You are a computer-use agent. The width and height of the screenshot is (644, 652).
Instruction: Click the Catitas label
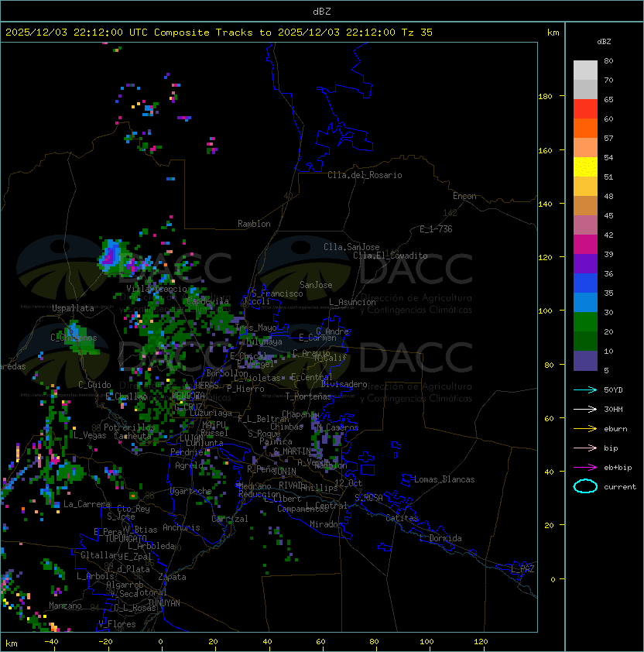coord(402,518)
